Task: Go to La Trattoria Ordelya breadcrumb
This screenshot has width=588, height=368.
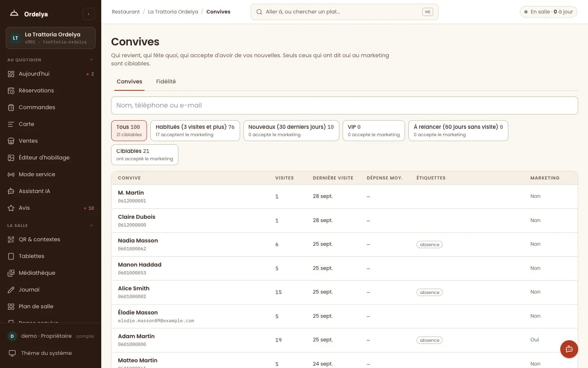Action: pyautogui.click(x=173, y=12)
